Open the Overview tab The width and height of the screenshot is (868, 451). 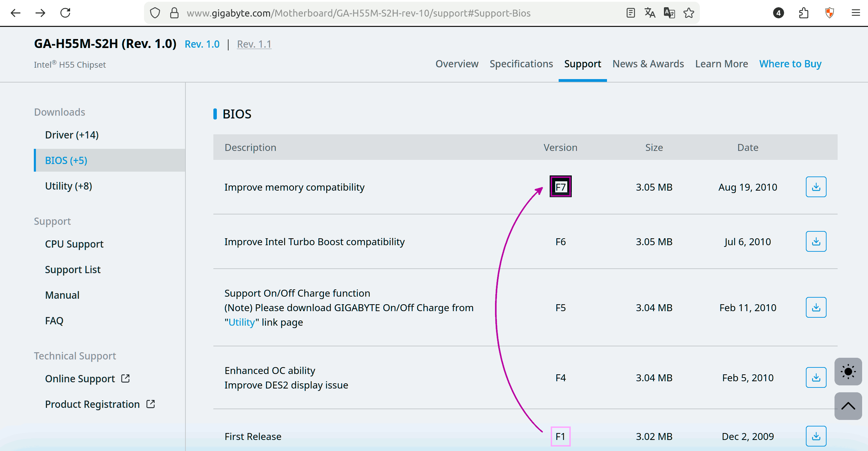(457, 64)
